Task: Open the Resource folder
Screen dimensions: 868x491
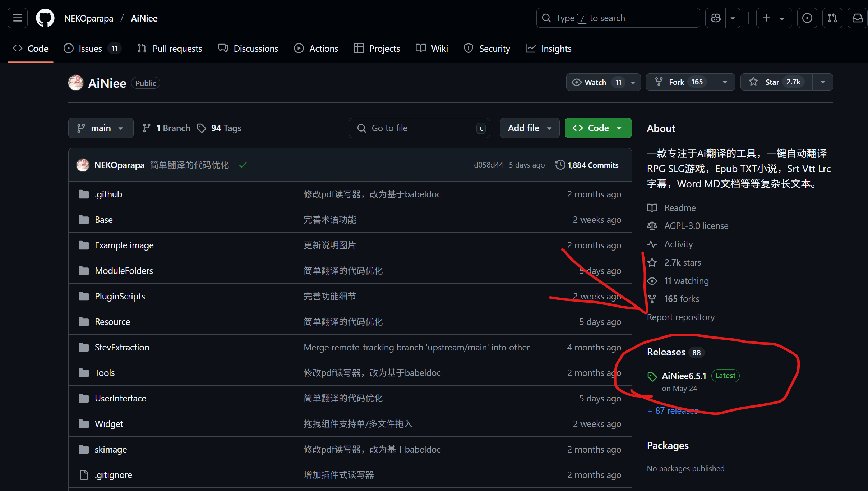Action: 112,322
